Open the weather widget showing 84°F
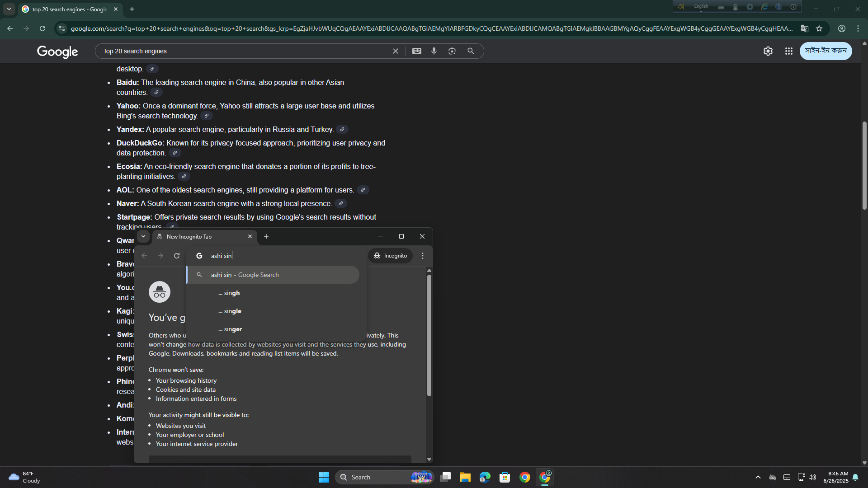Screen dimensions: 868x488 point(25,477)
